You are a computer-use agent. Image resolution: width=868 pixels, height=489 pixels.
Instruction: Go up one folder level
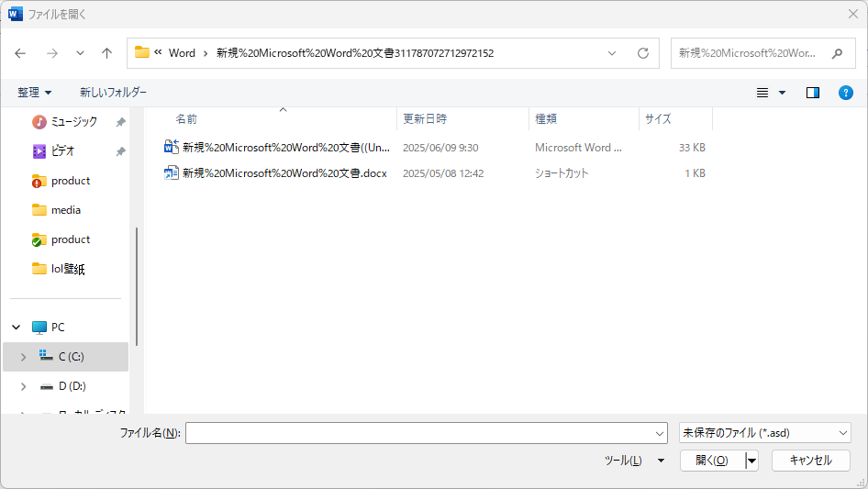click(x=106, y=53)
